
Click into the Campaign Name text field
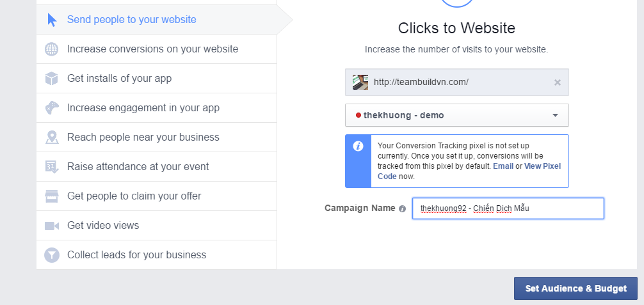pyautogui.click(x=508, y=208)
